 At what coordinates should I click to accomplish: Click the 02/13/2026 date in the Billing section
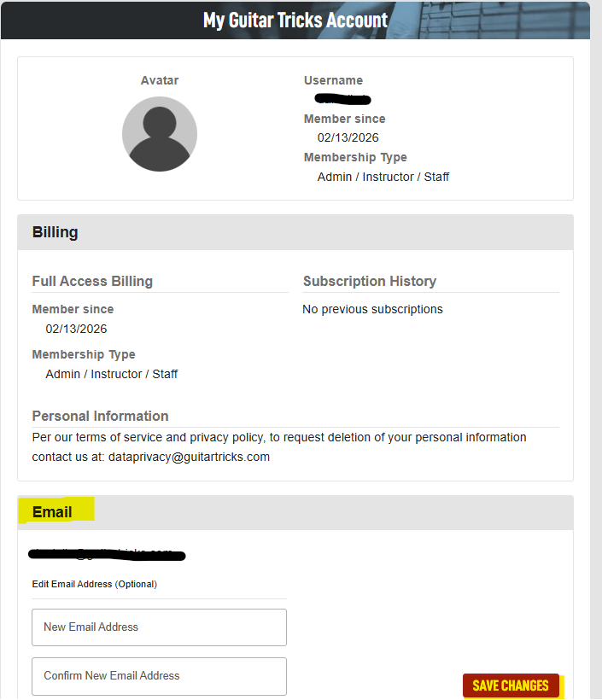76,329
